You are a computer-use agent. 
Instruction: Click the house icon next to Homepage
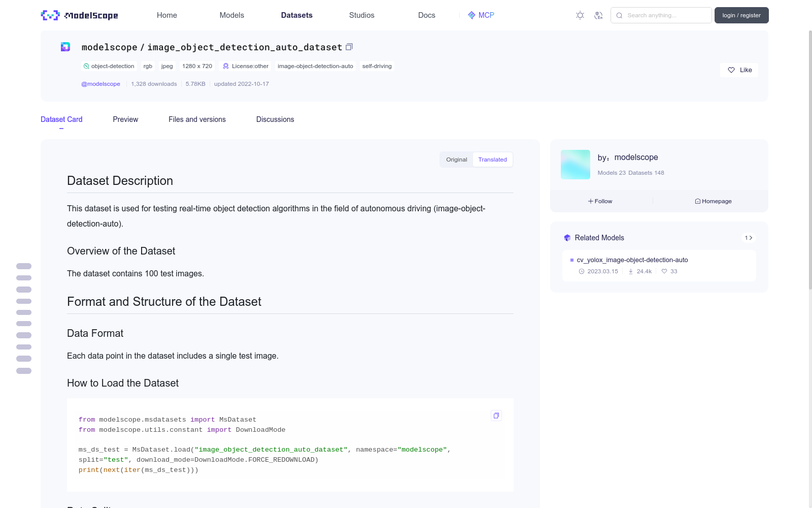click(x=698, y=201)
